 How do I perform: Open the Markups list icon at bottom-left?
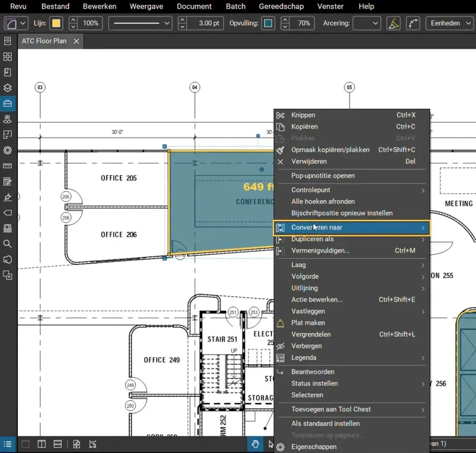8,444
